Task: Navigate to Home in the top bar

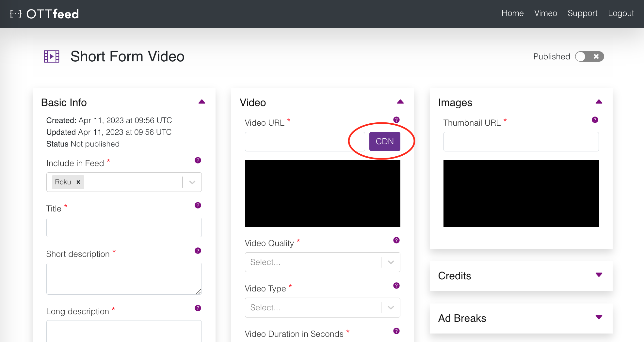Action: click(512, 13)
